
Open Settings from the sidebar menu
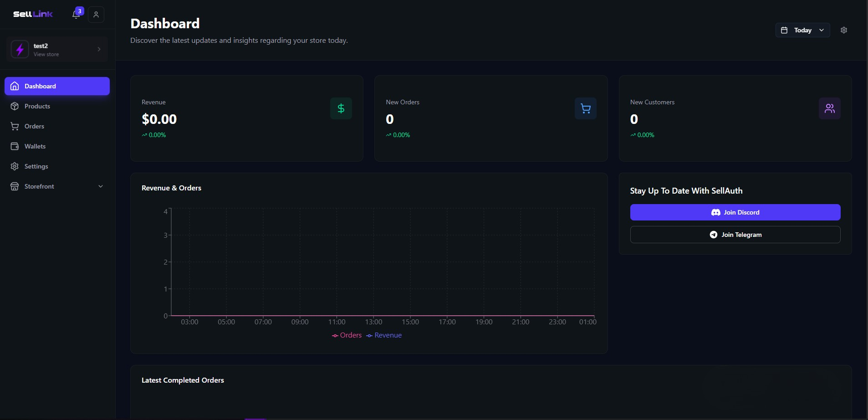point(36,166)
